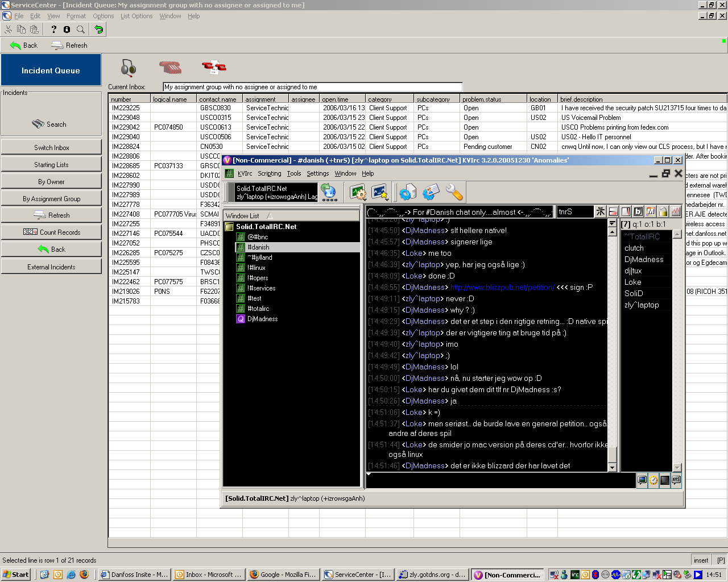Image resolution: width=728 pixels, height=582 pixels.
Task: Click the Bluetooth icon in system tray
Action: 595,575
